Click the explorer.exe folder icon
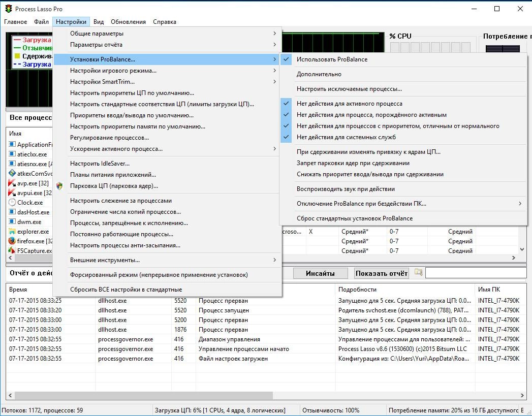Screen dimensions: 532x416 point(12,231)
